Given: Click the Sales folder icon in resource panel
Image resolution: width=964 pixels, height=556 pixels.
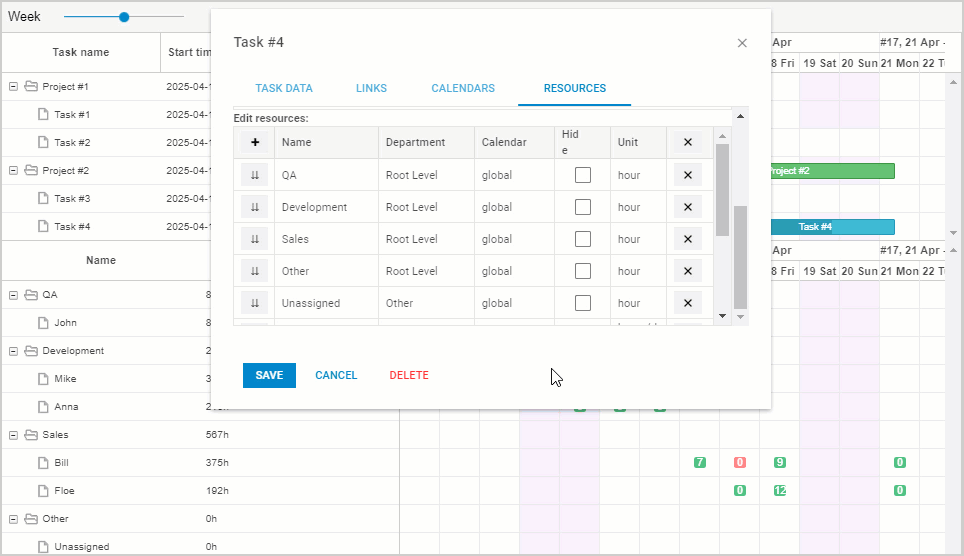Looking at the screenshot, I should [x=31, y=434].
